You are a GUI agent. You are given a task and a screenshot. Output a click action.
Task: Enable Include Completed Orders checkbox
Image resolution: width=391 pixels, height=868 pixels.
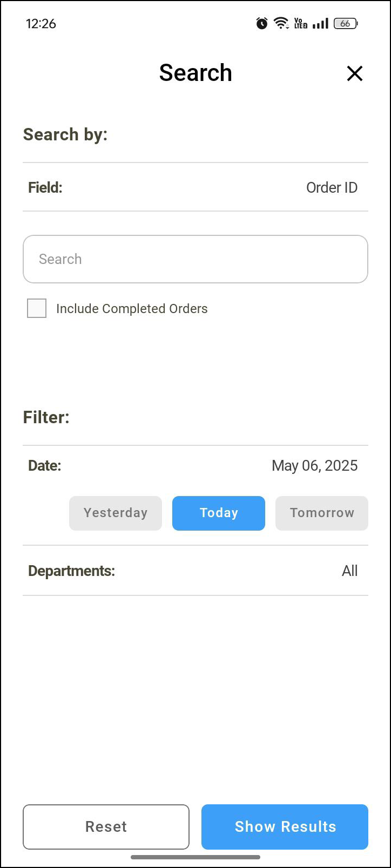pyautogui.click(x=37, y=308)
